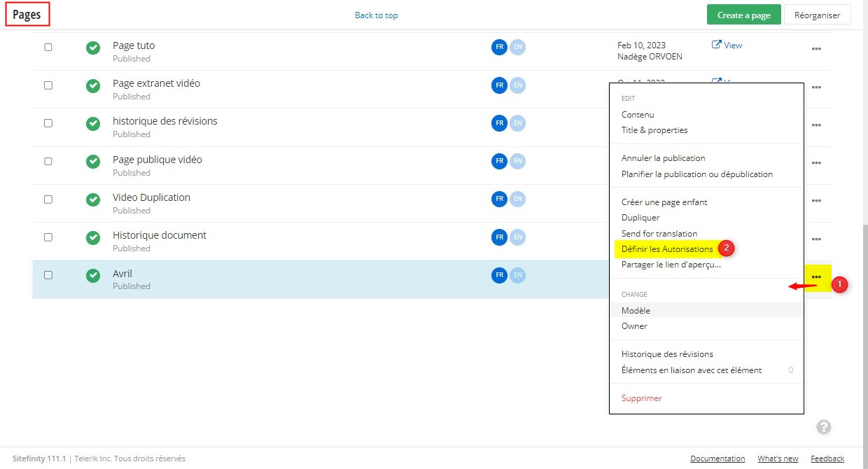Choose Définir les Autorisations from the menu

(x=666, y=249)
